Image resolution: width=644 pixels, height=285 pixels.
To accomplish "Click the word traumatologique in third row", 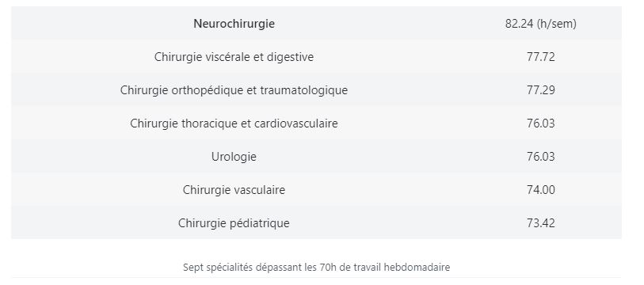I will click(304, 90).
